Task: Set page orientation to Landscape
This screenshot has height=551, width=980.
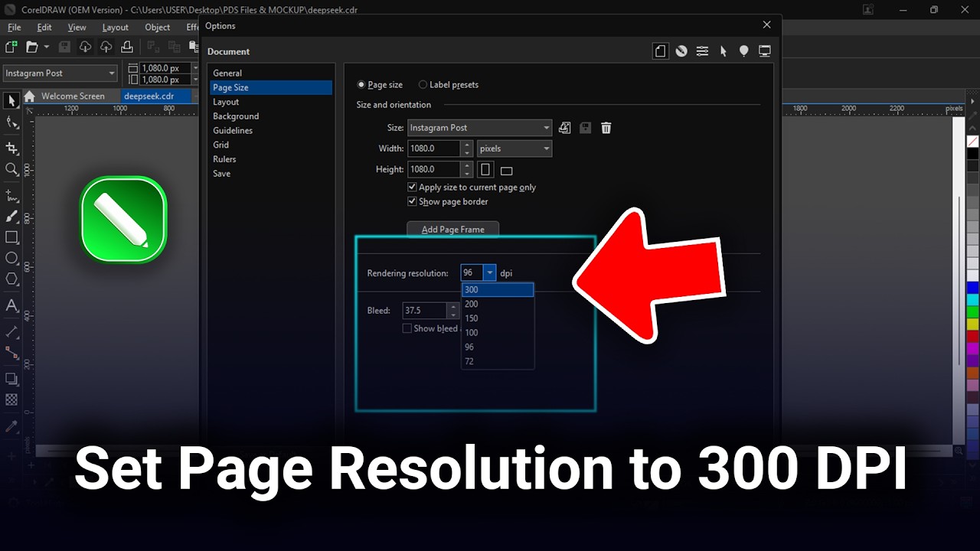Action: click(506, 170)
